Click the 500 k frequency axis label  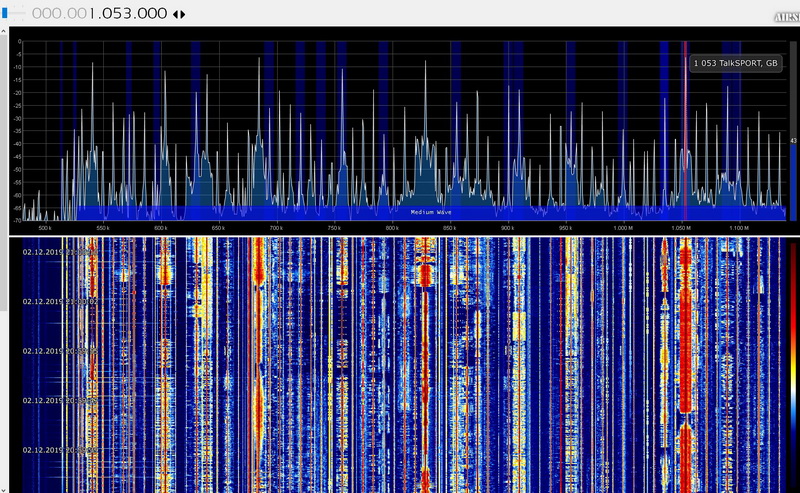(x=45, y=228)
